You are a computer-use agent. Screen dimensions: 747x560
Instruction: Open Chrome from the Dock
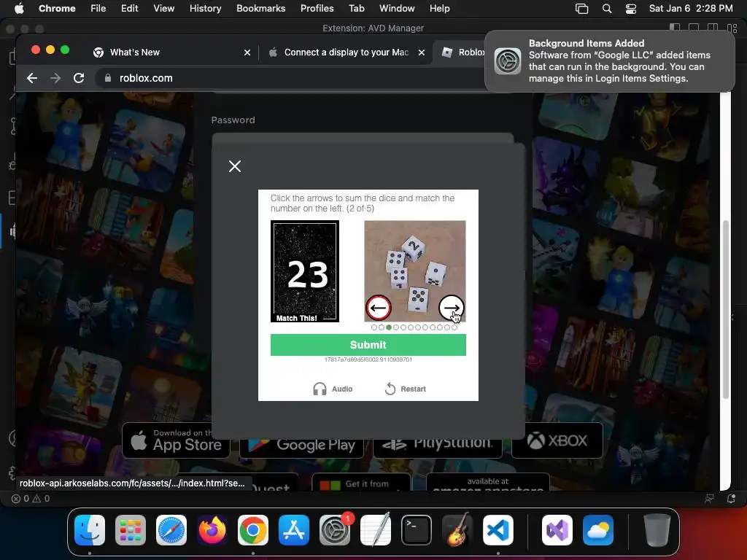[x=253, y=530]
